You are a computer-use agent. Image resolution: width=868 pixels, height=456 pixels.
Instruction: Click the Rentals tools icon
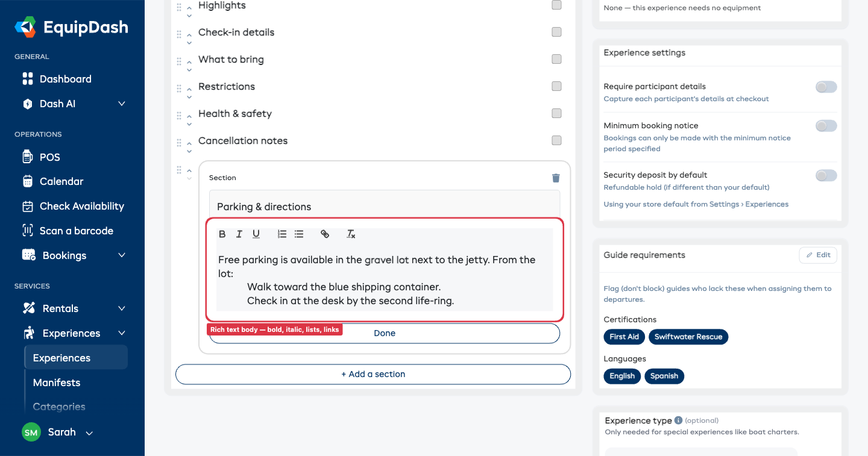click(28, 308)
